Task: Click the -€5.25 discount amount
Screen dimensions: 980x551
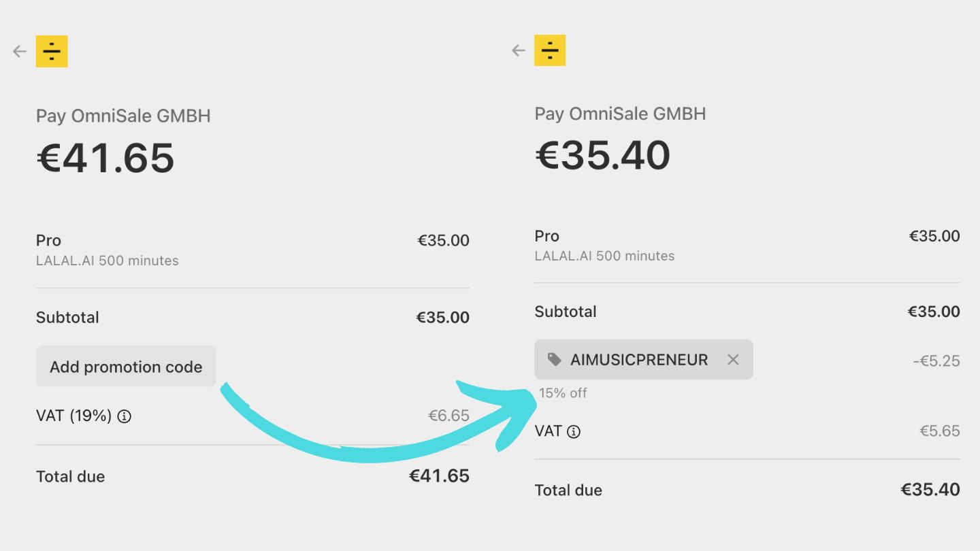Action: point(936,361)
